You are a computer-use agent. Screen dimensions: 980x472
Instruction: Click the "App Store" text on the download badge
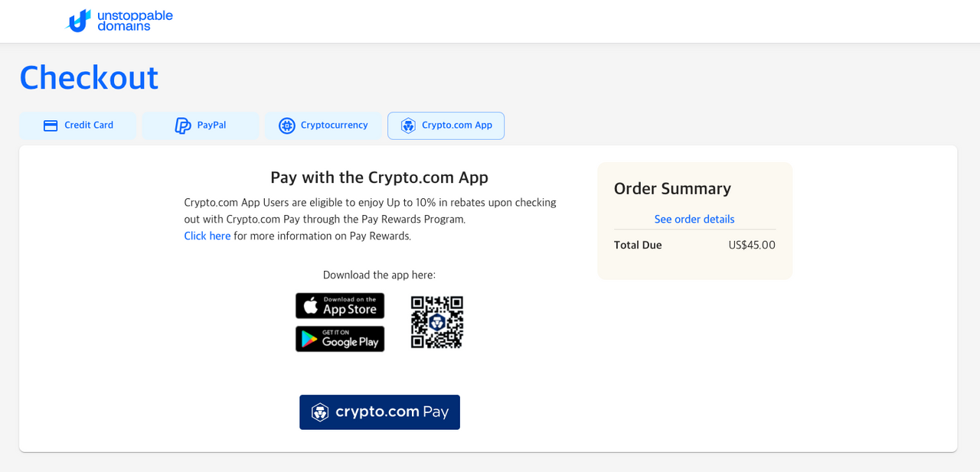coord(350,309)
